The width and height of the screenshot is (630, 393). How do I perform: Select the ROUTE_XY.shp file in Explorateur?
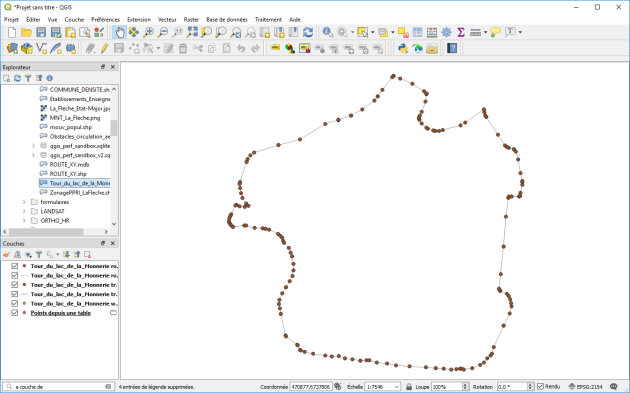(x=68, y=174)
